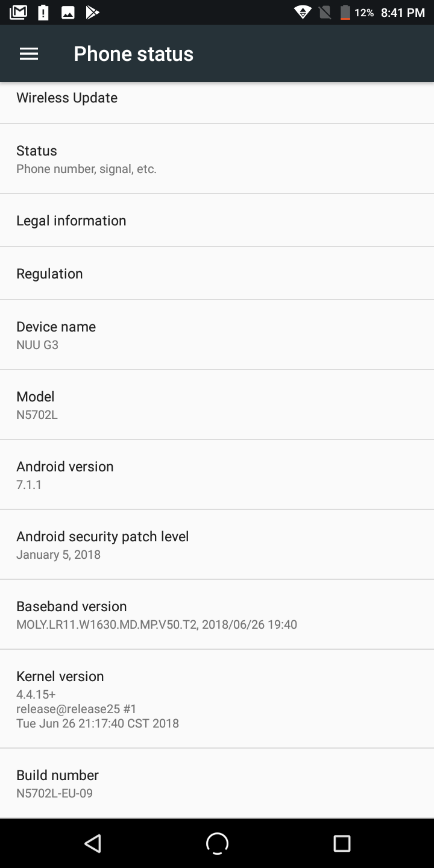
Task: Tap Android version 7.1.1
Action: (217, 475)
